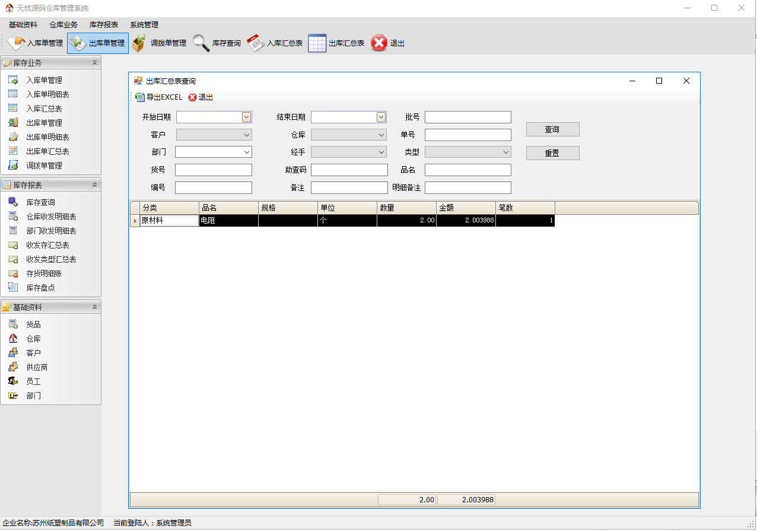Click the 数量 column header
The width and height of the screenshot is (757, 532).
coord(407,208)
